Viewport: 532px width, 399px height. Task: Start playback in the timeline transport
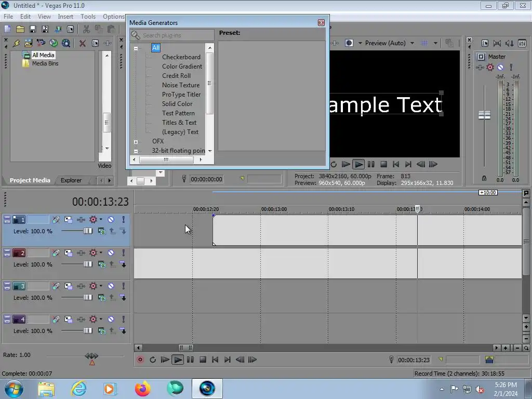(178, 360)
